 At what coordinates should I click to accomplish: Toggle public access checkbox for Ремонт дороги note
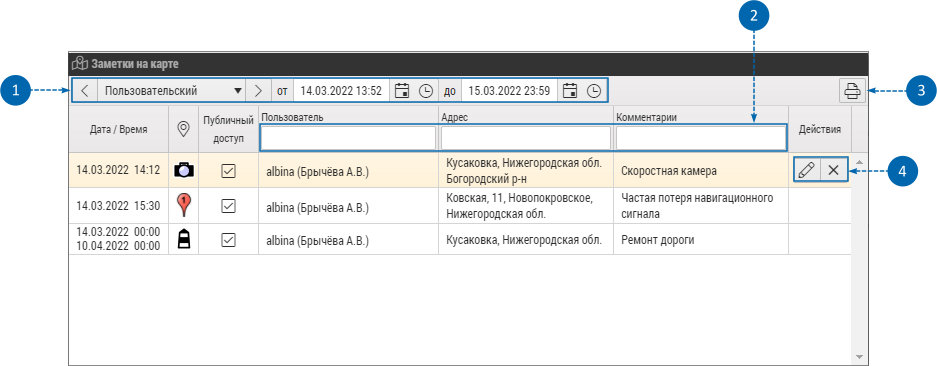228,240
